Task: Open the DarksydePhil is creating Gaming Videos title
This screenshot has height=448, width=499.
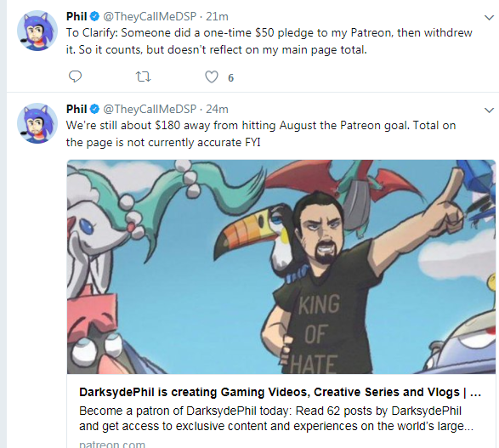Action: [280, 392]
